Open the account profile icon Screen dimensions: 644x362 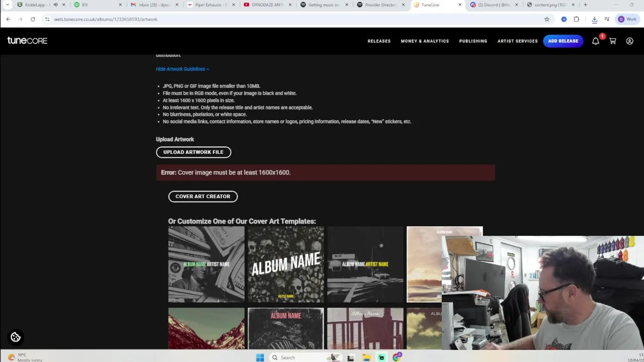(x=629, y=41)
